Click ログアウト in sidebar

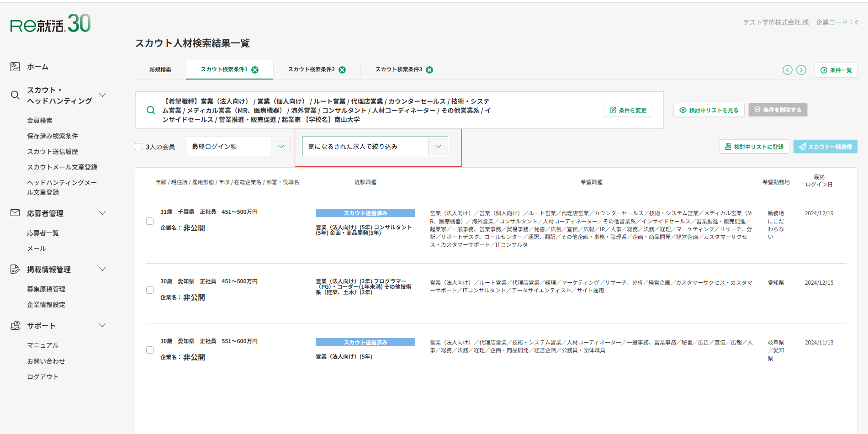click(43, 377)
